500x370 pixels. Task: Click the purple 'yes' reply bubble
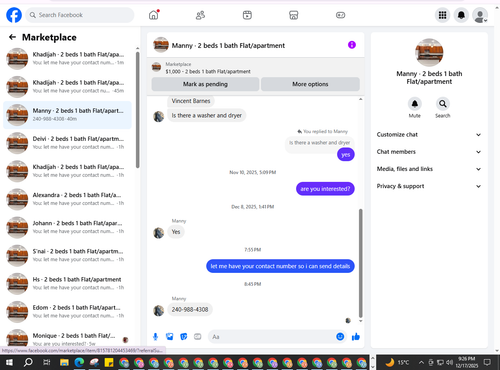[x=346, y=154]
